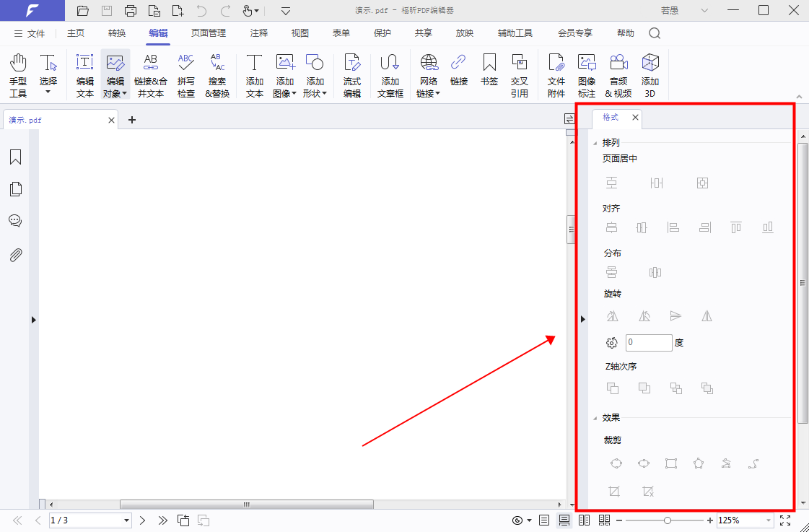
Task: Open the comments sidebar panel
Action: click(15, 222)
